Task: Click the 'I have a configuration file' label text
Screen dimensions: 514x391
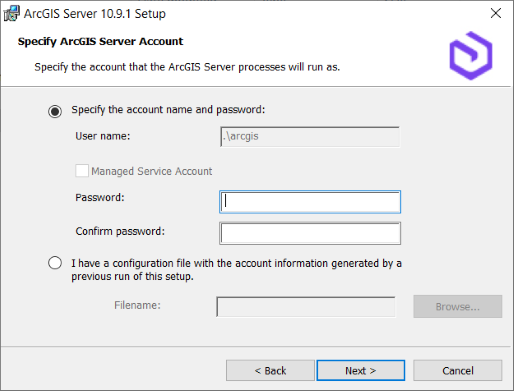Action: coord(236,270)
